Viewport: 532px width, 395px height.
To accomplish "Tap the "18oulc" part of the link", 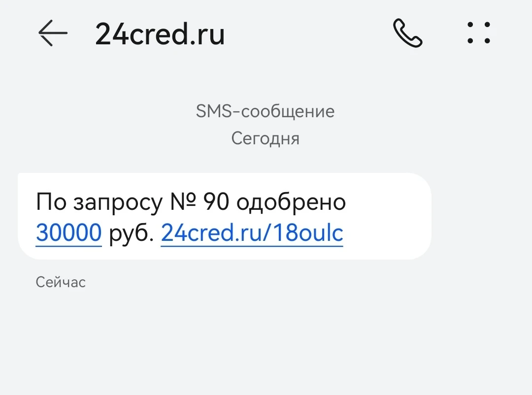I will tap(312, 233).
